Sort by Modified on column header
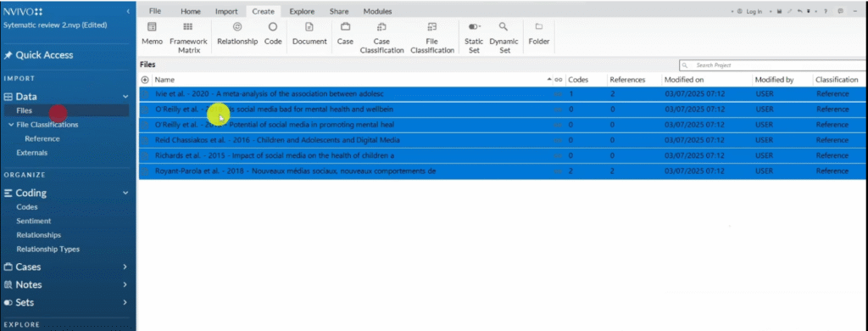868x331 pixels. [x=684, y=80]
